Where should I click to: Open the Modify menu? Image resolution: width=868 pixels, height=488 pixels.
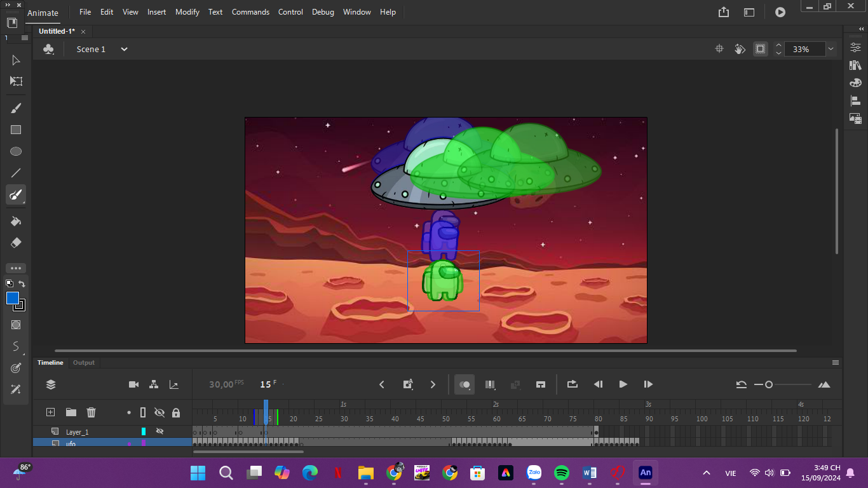pyautogui.click(x=187, y=12)
